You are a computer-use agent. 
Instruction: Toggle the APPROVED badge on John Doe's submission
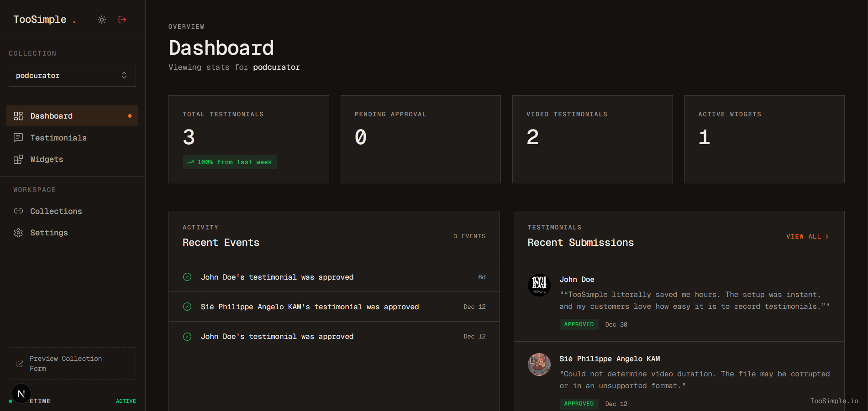579,324
